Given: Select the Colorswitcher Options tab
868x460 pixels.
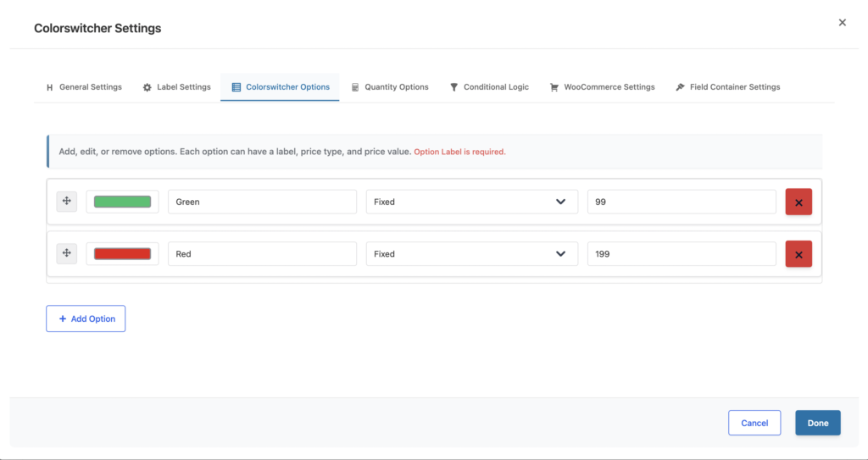Looking at the screenshot, I should [281, 87].
